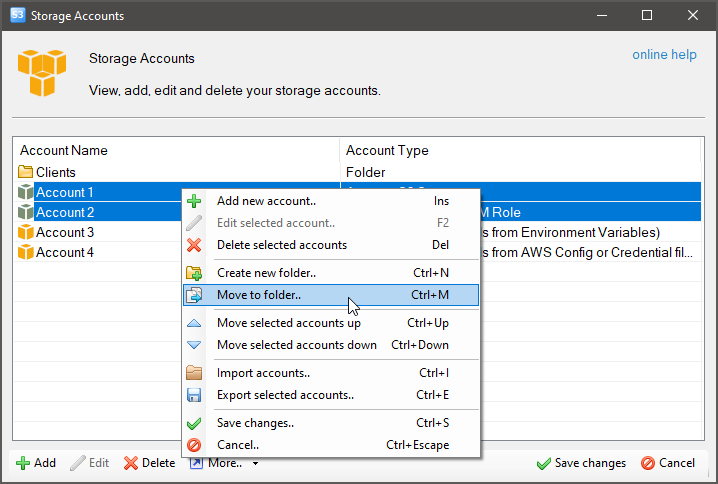Click the Import accounts folder icon

click(x=195, y=373)
